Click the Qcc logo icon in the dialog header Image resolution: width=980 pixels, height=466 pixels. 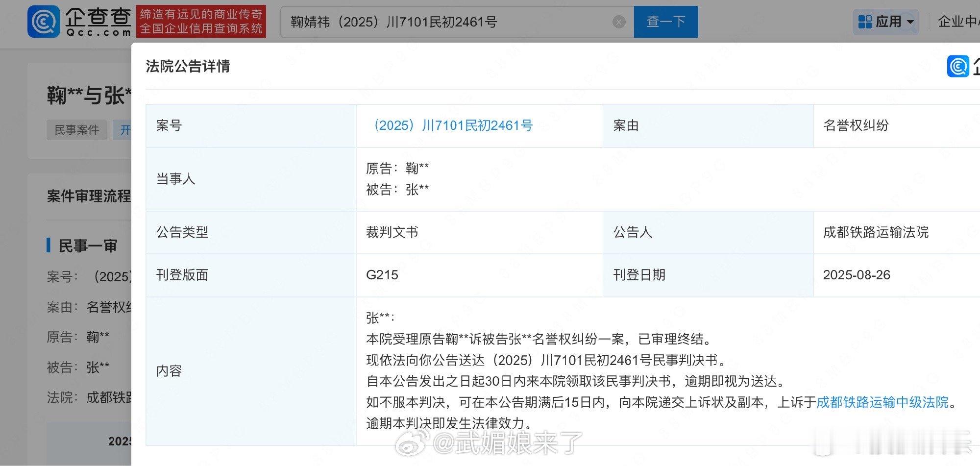957,66
